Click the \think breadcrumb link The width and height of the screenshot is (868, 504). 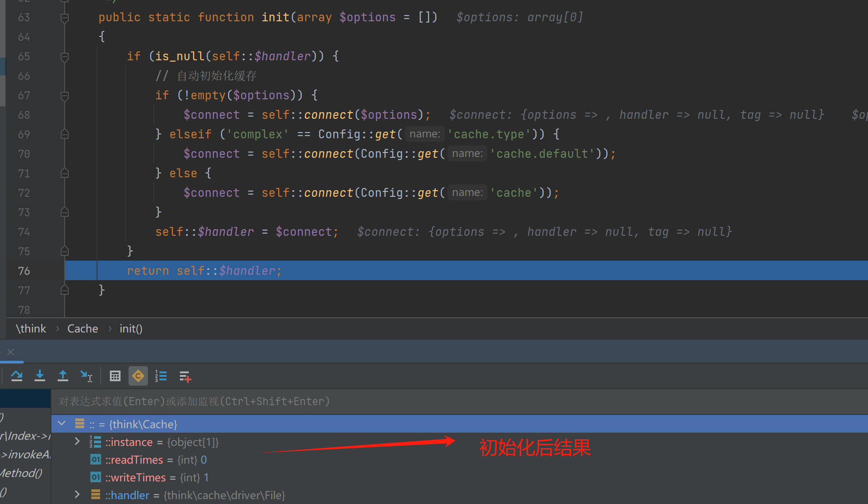pyautogui.click(x=31, y=329)
